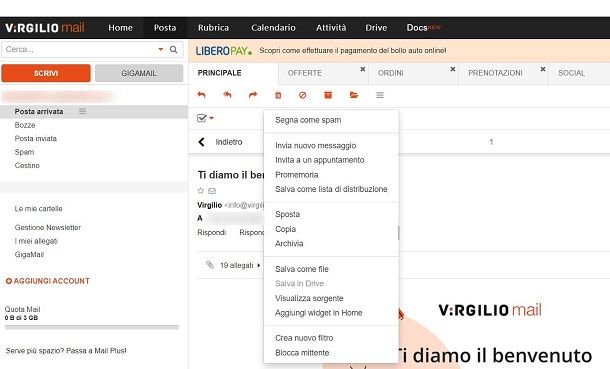Click the Virgilio mail logo
610x369 pixels.
pyautogui.click(x=45, y=28)
